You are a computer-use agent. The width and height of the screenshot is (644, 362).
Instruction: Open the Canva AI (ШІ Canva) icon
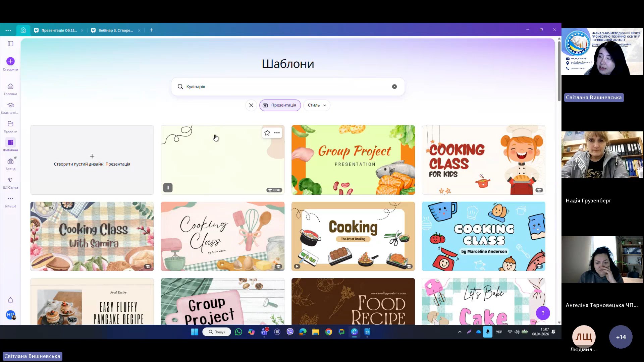coord(10,180)
